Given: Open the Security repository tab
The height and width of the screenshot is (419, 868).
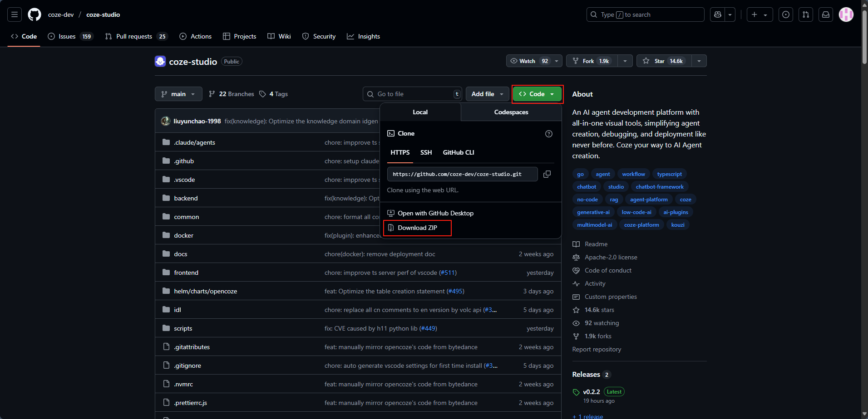Looking at the screenshot, I should pos(319,36).
